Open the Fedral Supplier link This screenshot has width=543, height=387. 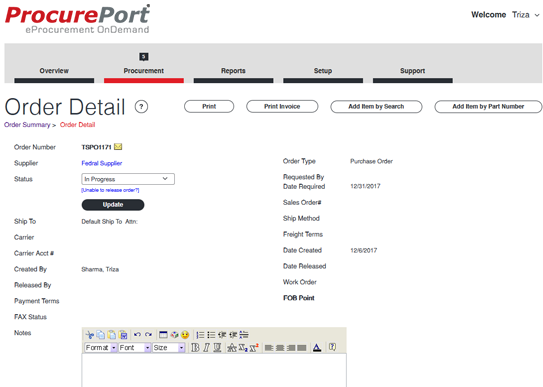[x=102, y=163]
